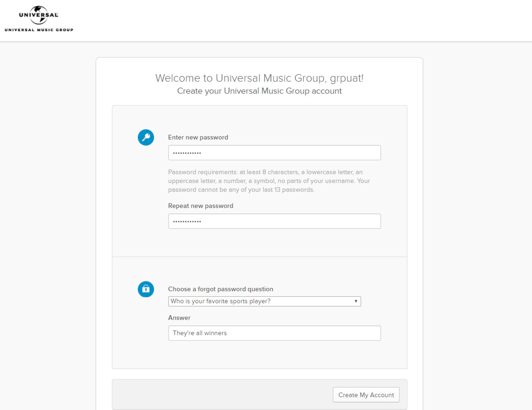Click the Choose a forgot password question label
This screenshot has height=410, width=532.
[x=220, y=289]
